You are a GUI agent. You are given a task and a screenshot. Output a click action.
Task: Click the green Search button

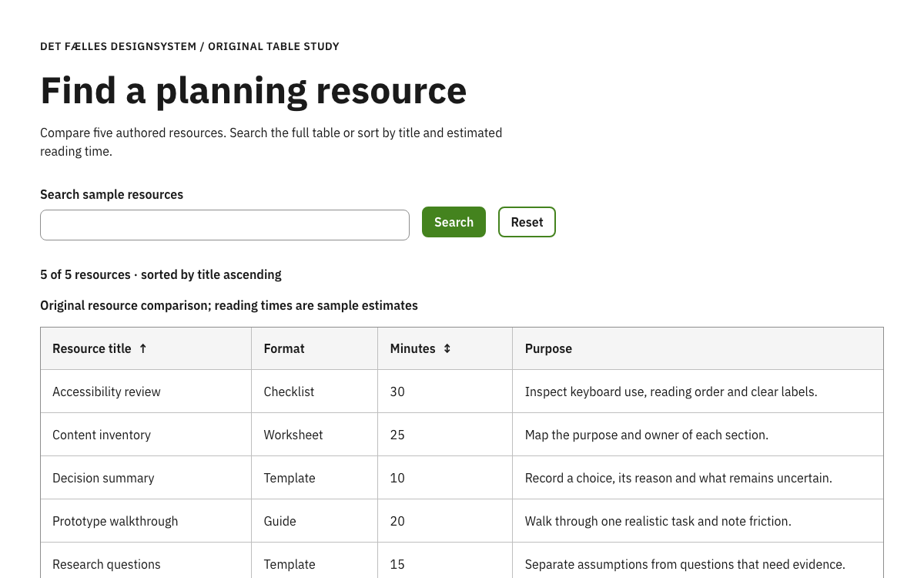pyautogui.click(x=454, y=222)
